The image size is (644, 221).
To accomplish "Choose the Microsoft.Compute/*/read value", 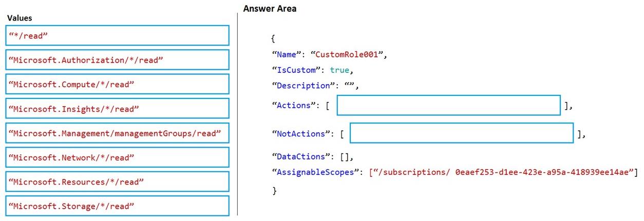I will pyautogui.click(x=118, y=84).
